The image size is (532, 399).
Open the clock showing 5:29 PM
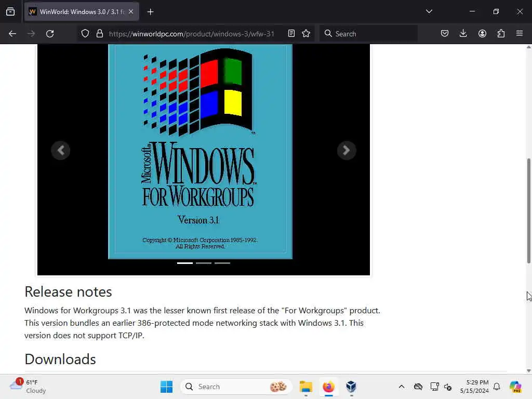pyautogui.click(x=474, y=387)
